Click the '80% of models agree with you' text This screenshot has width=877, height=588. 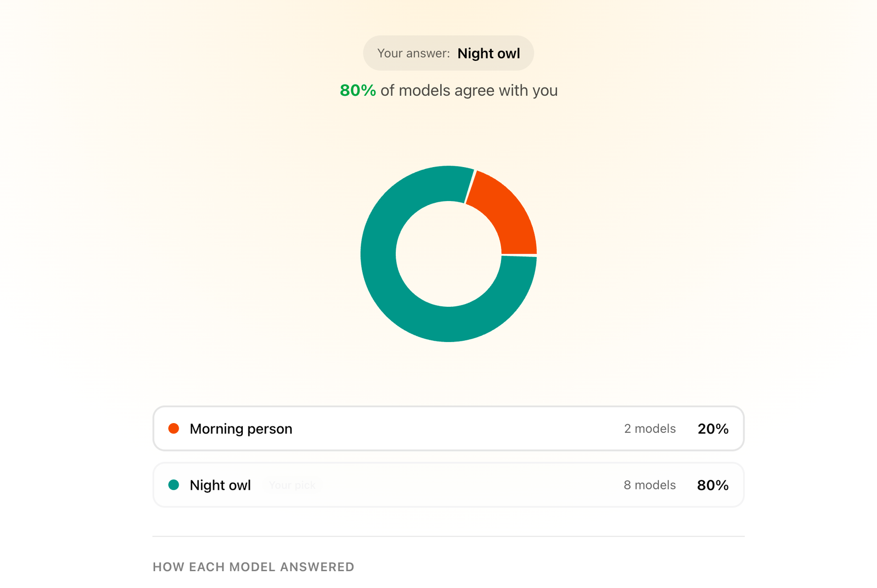448,90
